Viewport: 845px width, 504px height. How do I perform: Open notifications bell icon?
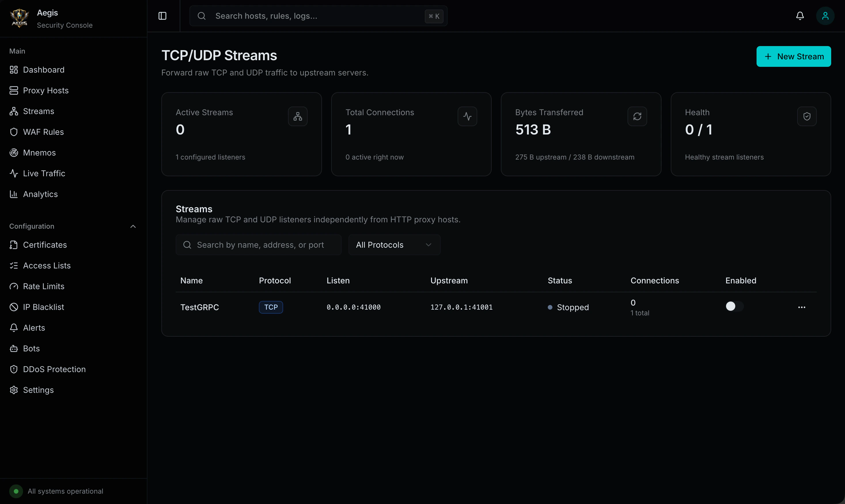coord(800,16)
